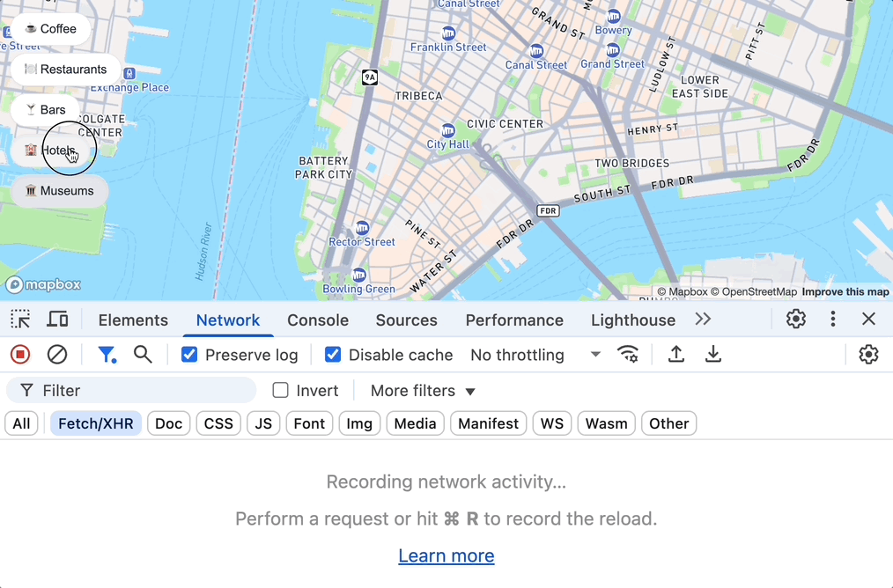Click in the Filter text field
The width and height of the screenshot is (893, 588).
141,391
